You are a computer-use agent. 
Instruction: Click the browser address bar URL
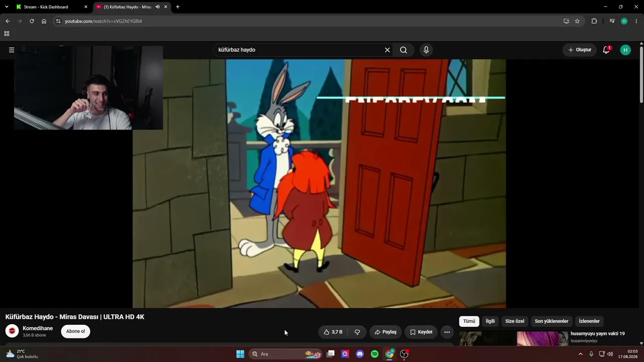click(103, 21)
